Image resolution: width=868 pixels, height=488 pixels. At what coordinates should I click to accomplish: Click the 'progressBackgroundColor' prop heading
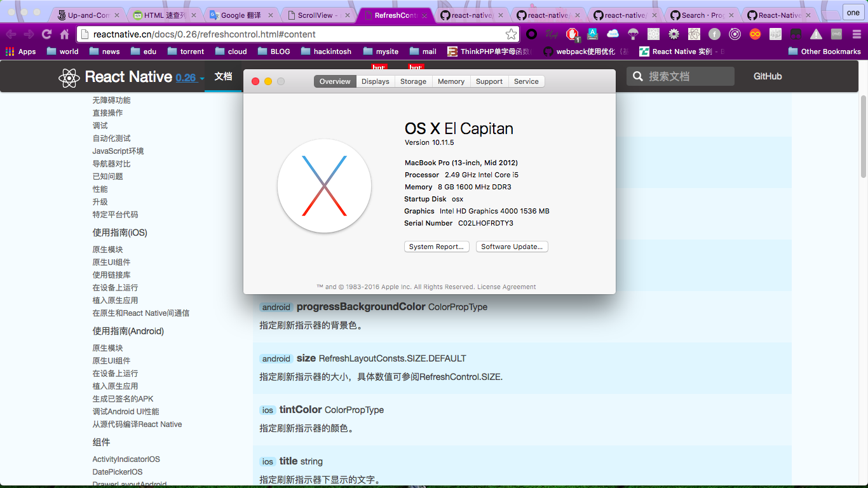(x=361, y=307)
